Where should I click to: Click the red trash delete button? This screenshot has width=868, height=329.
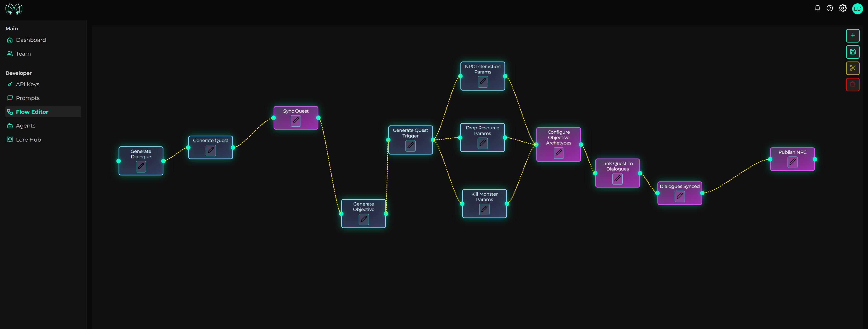(x=852, y=85)
